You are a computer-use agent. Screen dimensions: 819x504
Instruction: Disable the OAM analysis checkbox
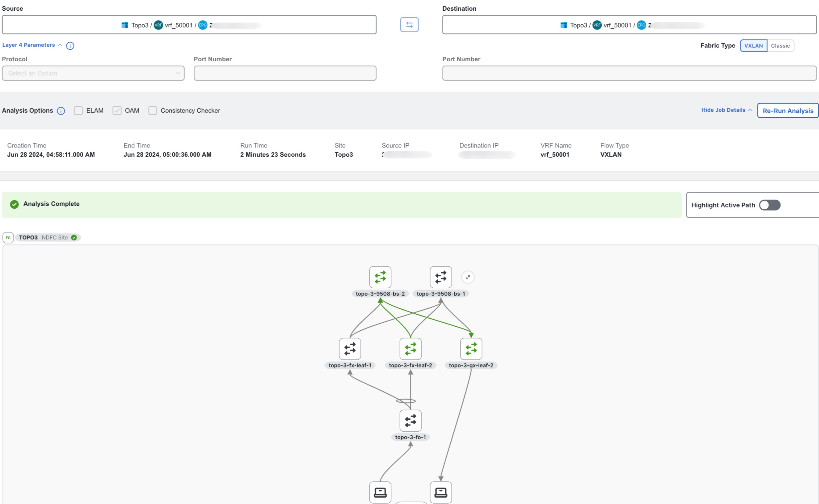pyautogui.click(x=117, y=111)
